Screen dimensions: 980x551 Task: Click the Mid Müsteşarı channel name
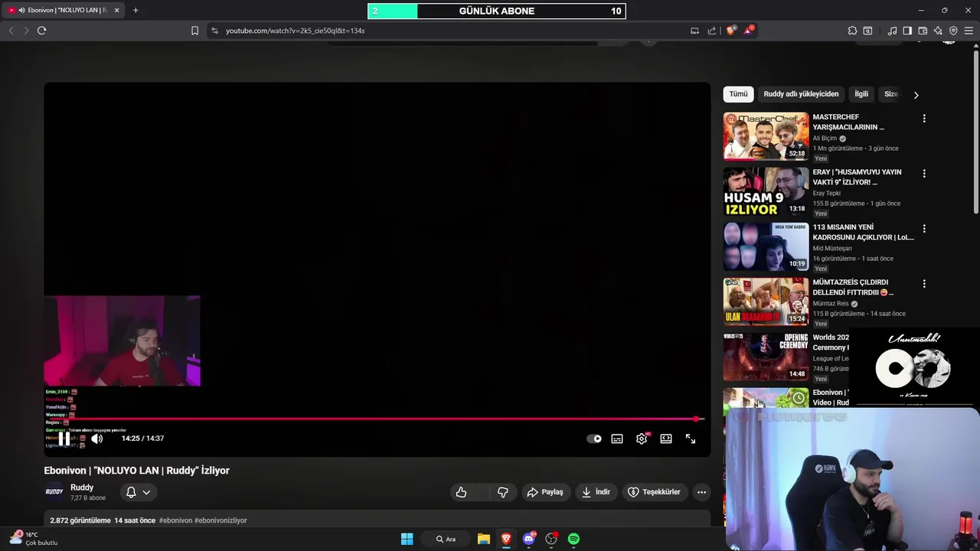(x=832, y=249)
